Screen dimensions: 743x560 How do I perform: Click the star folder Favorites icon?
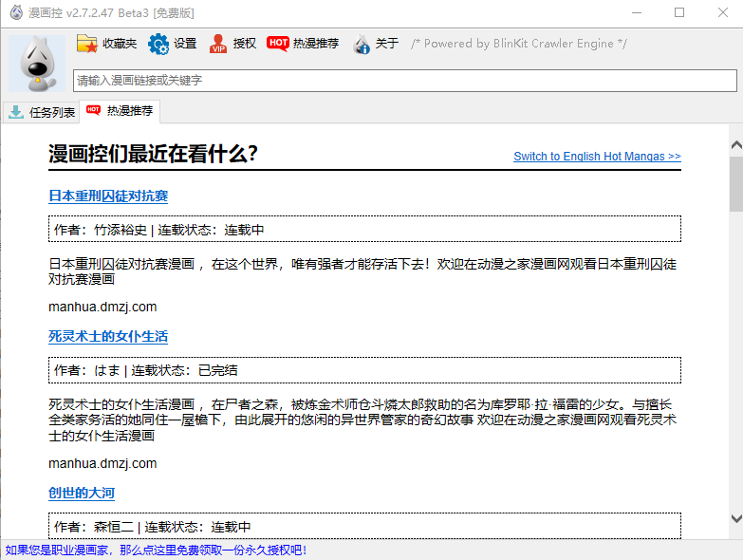(87, 44)
